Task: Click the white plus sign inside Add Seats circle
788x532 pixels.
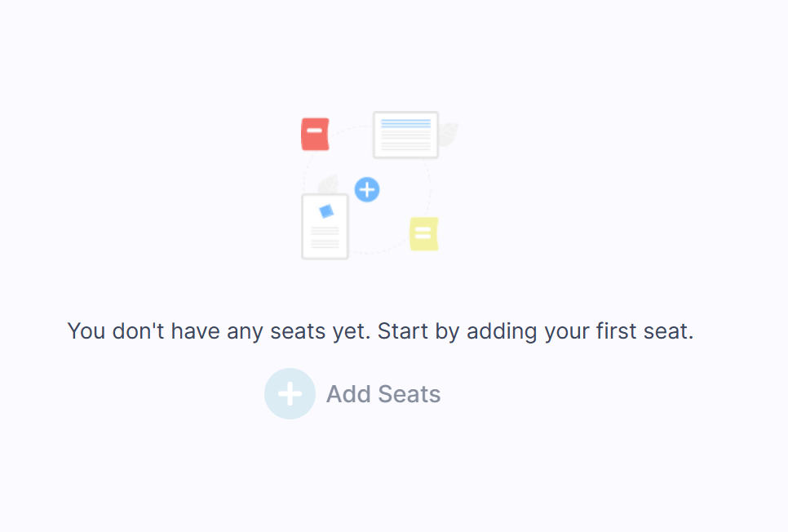Action: 290,394
